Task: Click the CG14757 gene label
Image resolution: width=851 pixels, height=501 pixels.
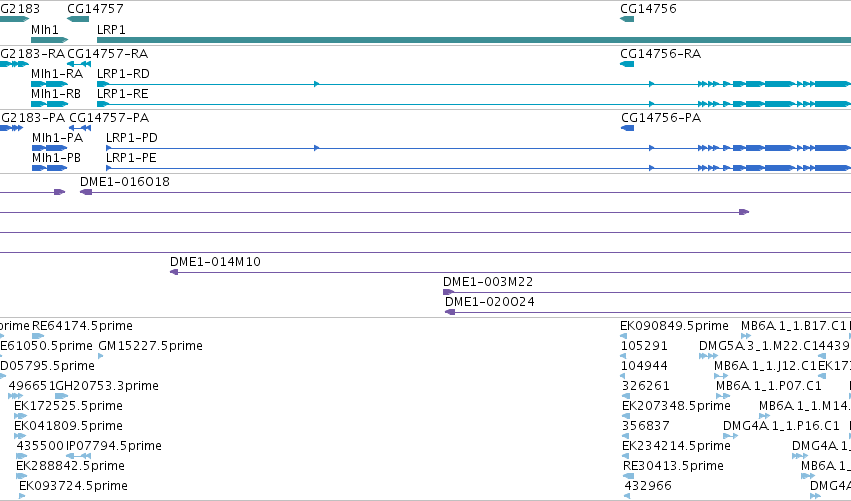Action: click(x=95, y=9)
